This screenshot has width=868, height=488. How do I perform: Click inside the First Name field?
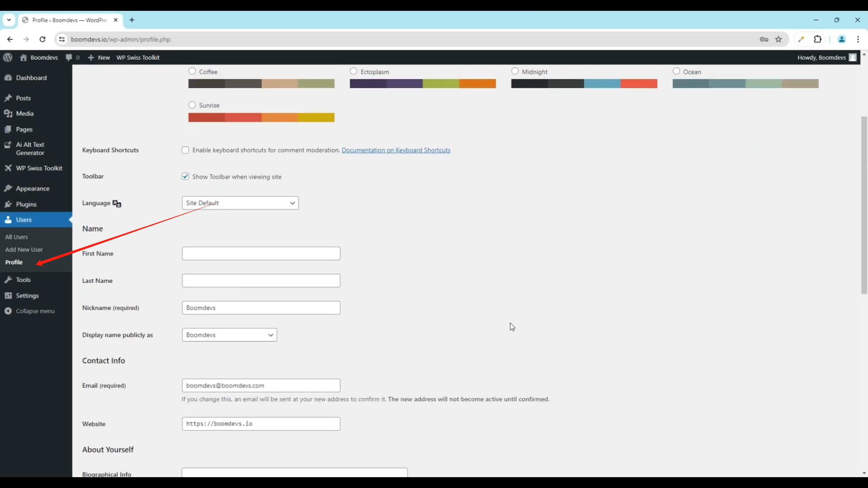[x=261, y=253]
